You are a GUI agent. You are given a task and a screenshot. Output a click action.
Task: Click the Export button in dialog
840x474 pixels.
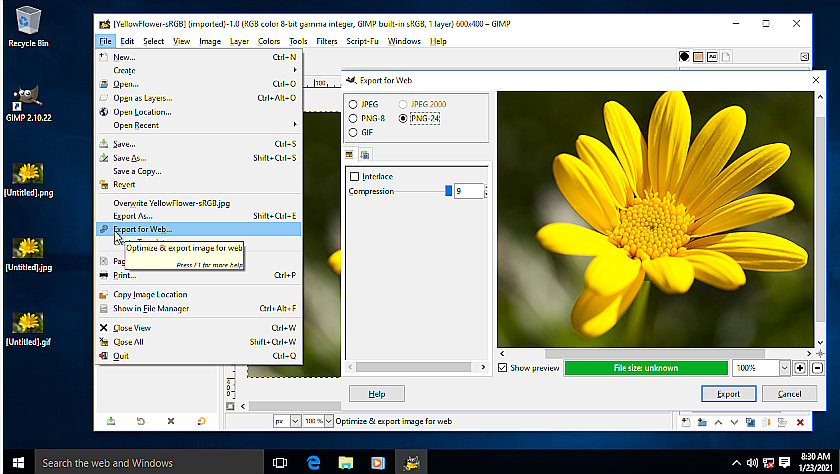728,394
